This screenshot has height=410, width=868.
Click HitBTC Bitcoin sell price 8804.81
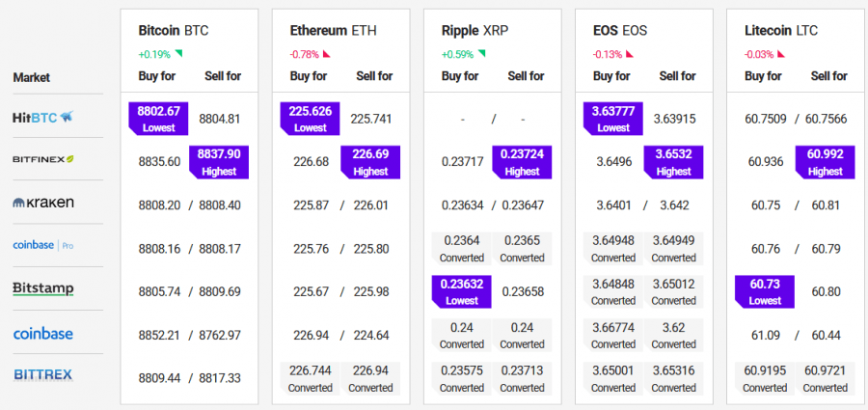[x=220, y=119]
